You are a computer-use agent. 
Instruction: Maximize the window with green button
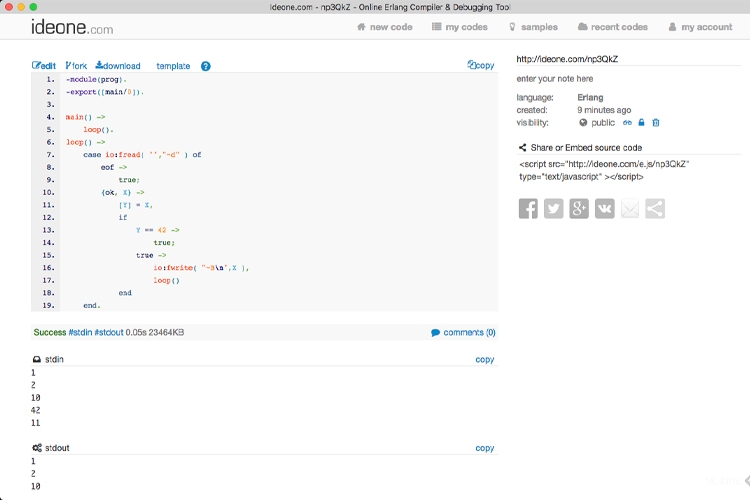click(x=33, y=7)
